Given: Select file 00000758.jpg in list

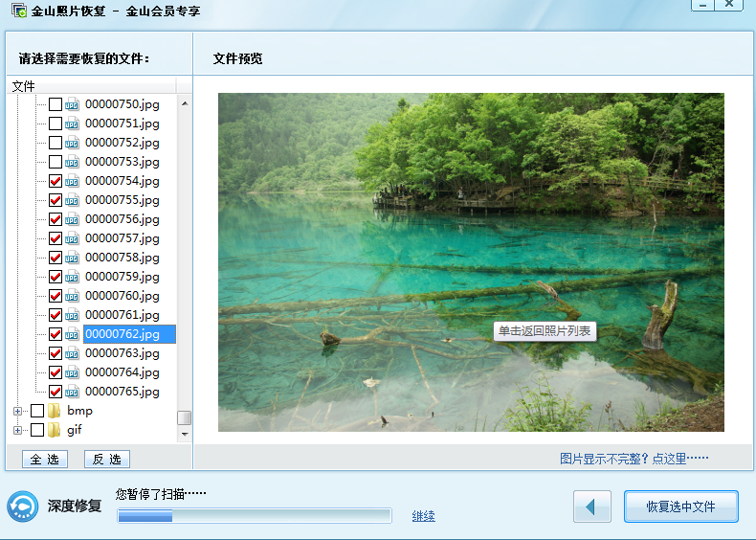Looking at the screenshot, I should (122, 258).
